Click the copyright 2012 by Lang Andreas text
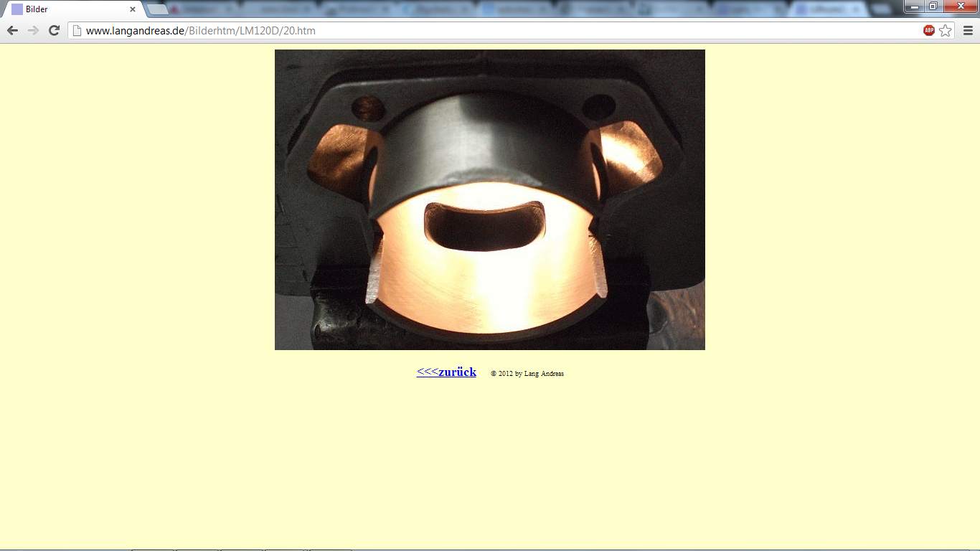 coord(527,374)
